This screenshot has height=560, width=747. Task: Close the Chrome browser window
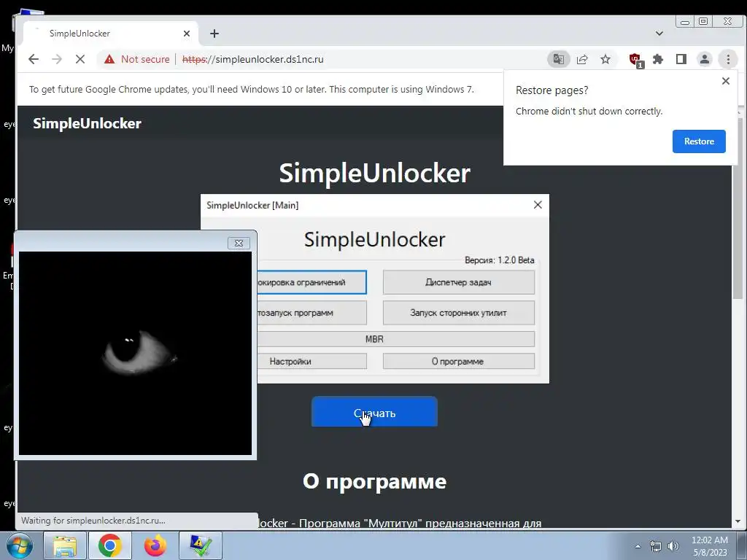727,21
